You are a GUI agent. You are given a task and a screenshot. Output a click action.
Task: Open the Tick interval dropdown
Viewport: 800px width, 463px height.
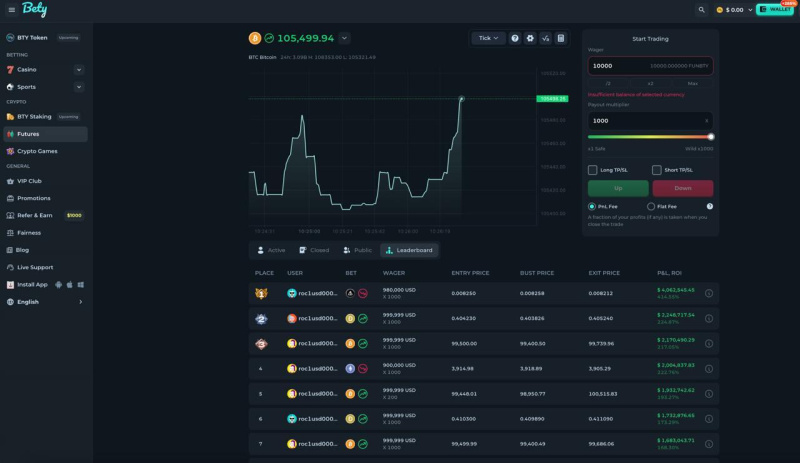tap(489, 38)
